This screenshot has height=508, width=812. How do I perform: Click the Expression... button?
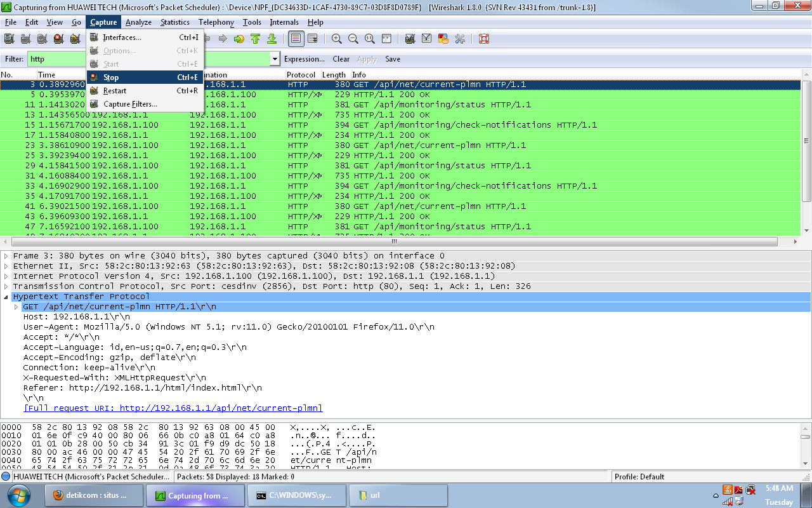tap(304, 59)
